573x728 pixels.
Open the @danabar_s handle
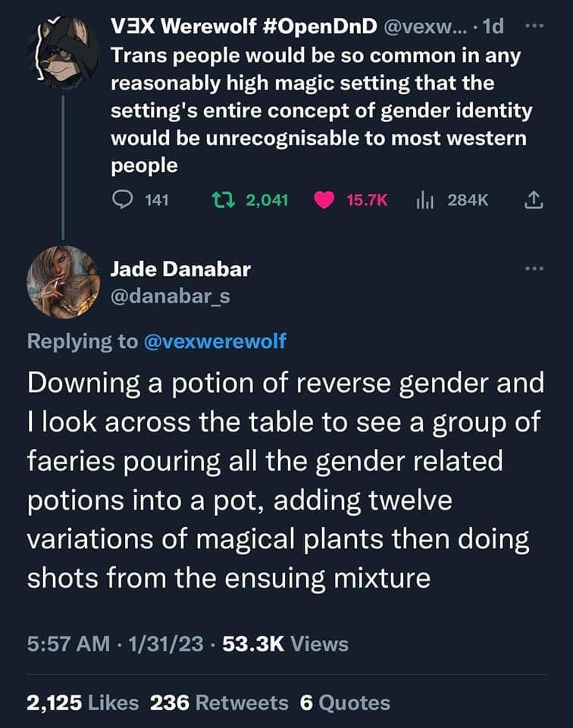[x=170, y=297]
